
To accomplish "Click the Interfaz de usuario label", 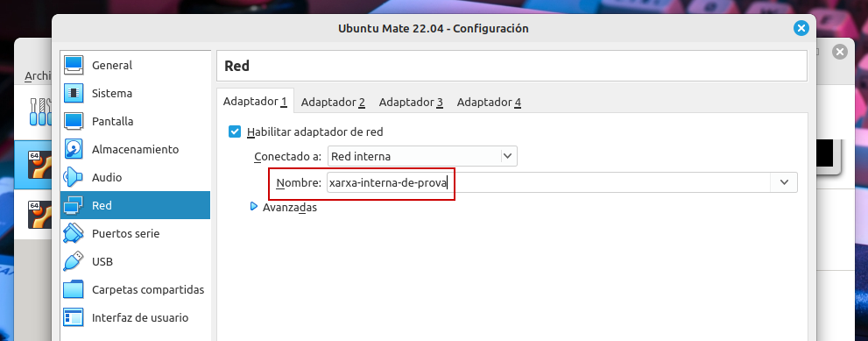I will point(140,317).
